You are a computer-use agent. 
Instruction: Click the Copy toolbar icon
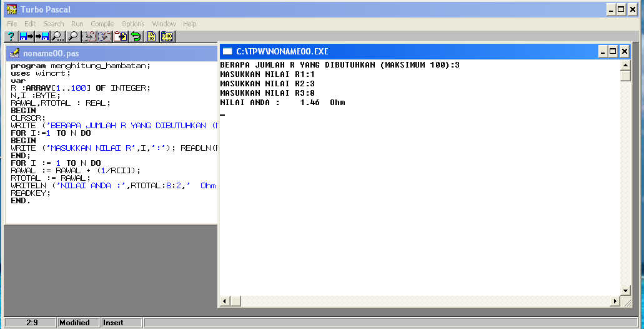[x=104, y=37]
